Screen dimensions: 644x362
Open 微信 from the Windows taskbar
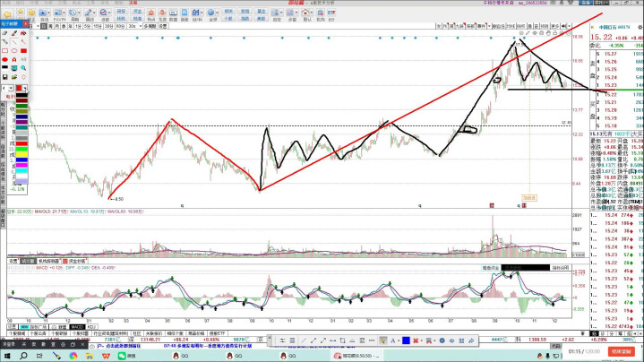[x=130, y=355]
